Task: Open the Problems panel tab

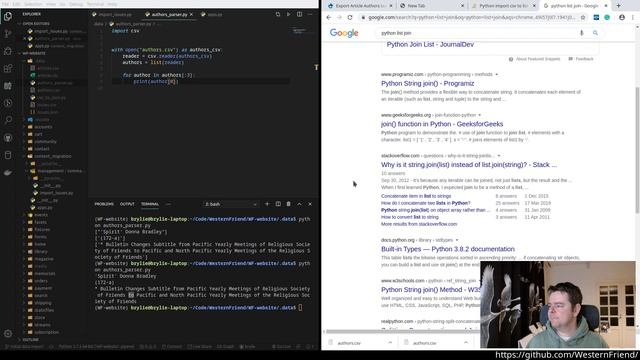Action: click(x=104, y=204)
